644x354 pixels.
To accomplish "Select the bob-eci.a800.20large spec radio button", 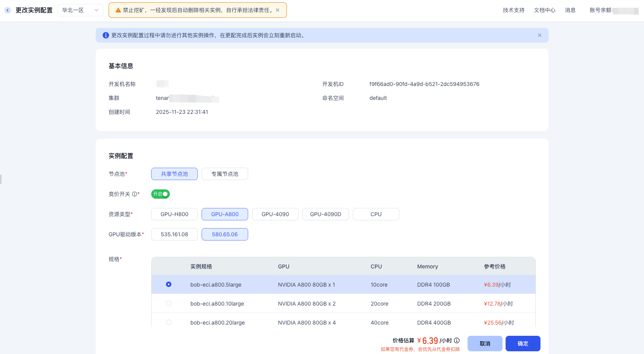I will coord(168,322).
